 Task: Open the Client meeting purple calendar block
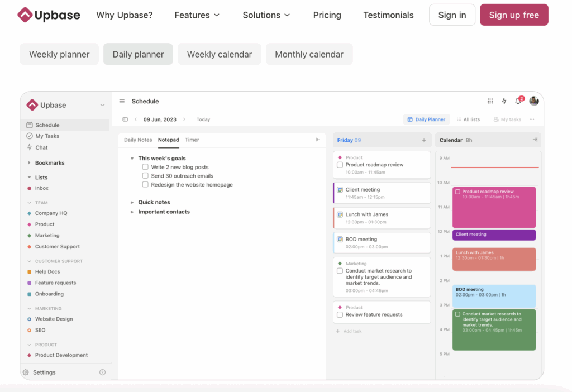point(494,235)
